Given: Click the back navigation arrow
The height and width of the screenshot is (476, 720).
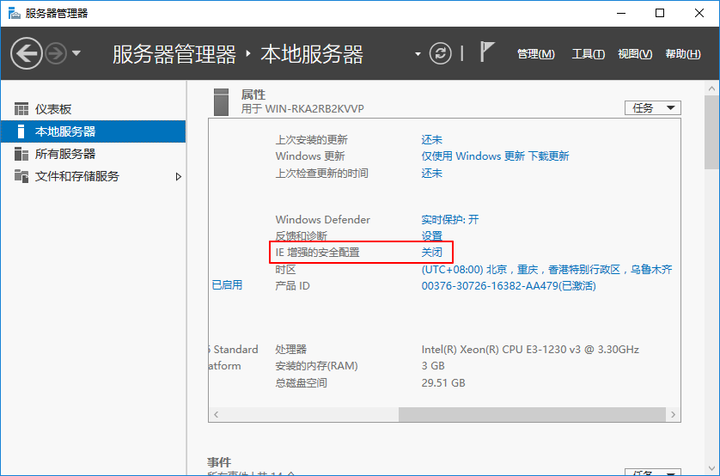Looking at the screenshot, I should point(26,54).
